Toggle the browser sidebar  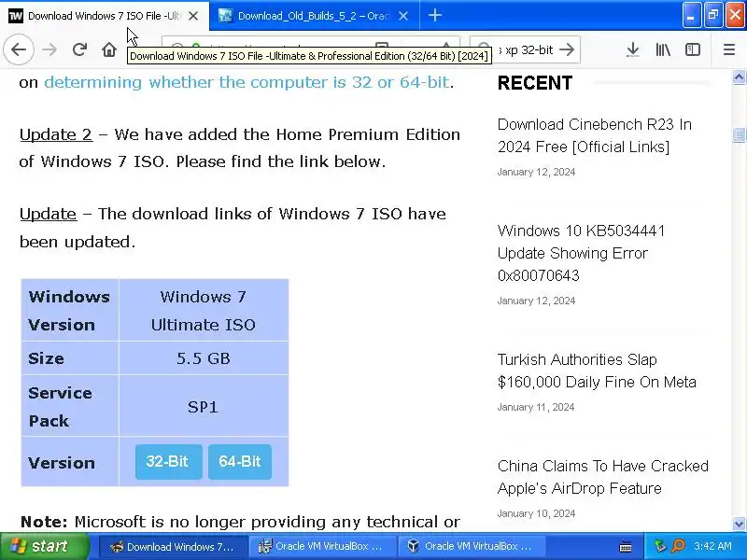pyautogui.click(x=693, y=49)
